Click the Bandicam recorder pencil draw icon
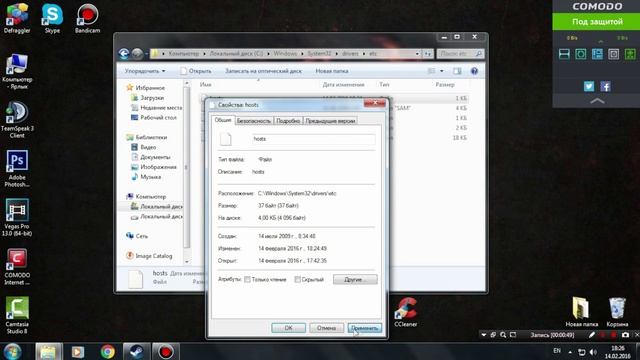This screenshot has height=360, width=640. pos(591,335)
